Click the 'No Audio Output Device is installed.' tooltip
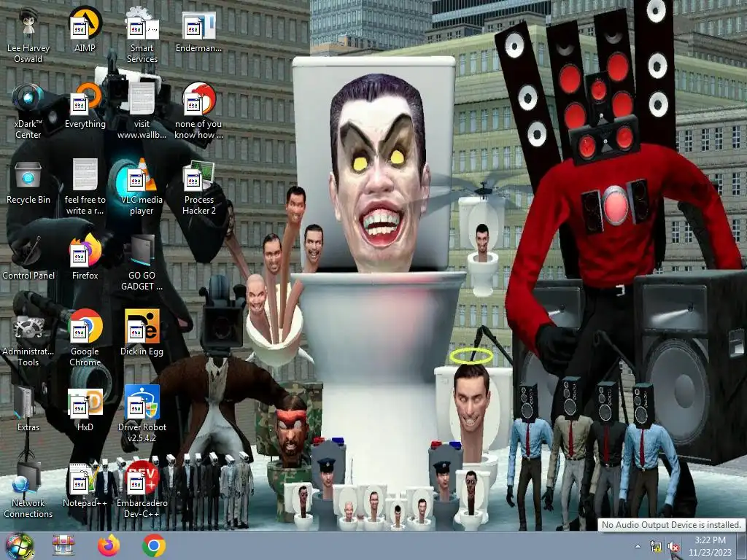 [671, 525]
